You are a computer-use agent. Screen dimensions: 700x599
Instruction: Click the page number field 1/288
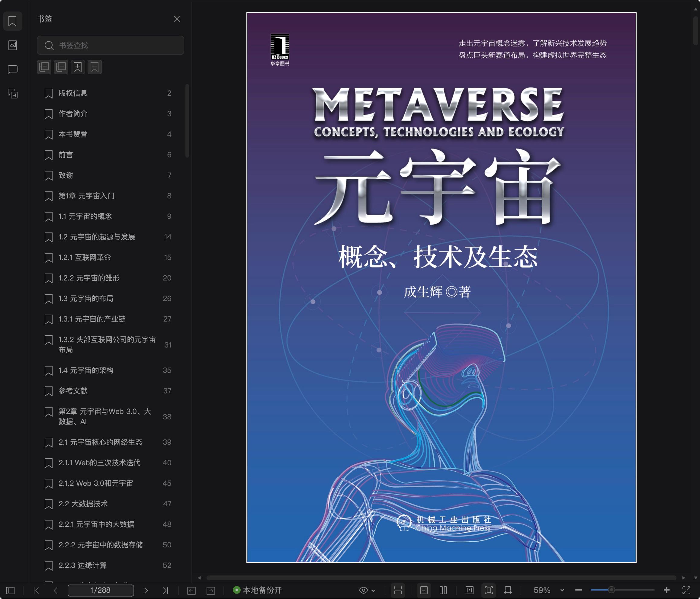point(101,590)
